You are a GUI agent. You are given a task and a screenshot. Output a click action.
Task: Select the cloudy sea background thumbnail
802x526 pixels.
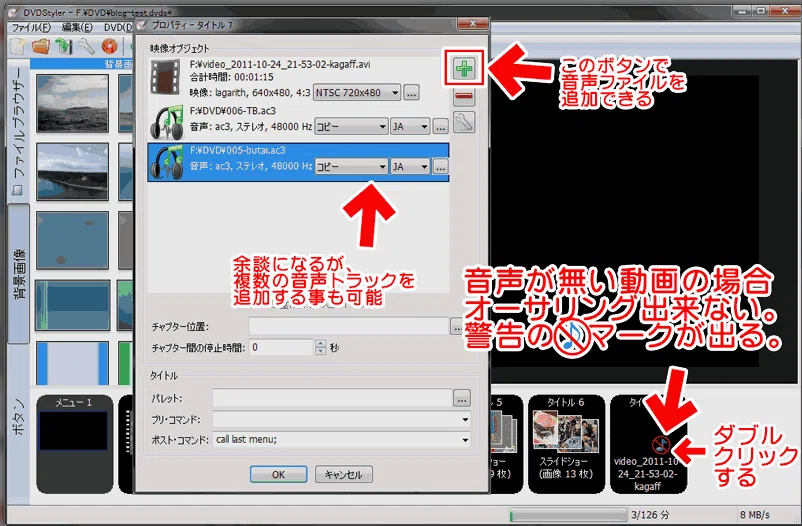point(73,103)
